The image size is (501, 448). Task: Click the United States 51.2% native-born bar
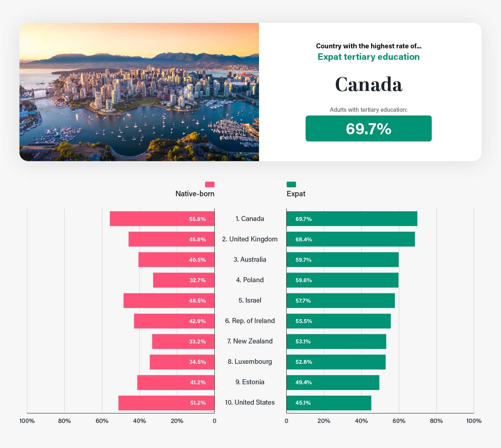166,403
